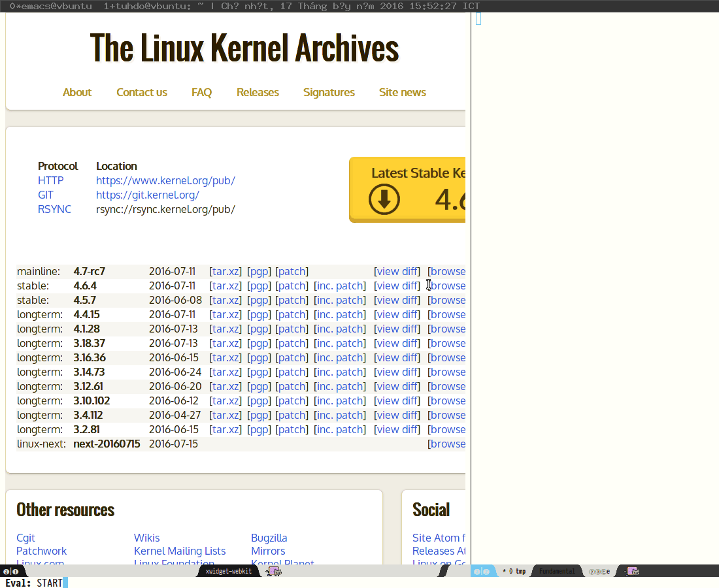View diff for mainline 4.7-rc7
The width and height of the screenshot is (719, 588).
(x=397, y=271)
